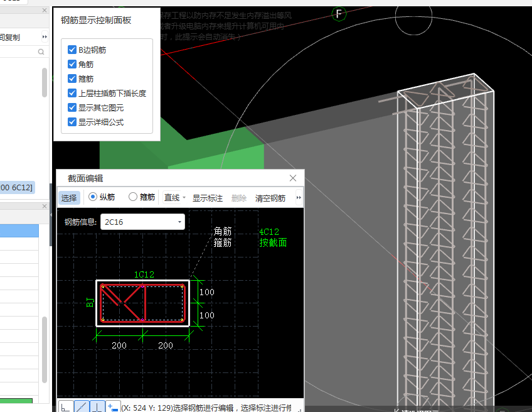Click the add offset point icon
The image size is (532, 412).
click(113, 406)
